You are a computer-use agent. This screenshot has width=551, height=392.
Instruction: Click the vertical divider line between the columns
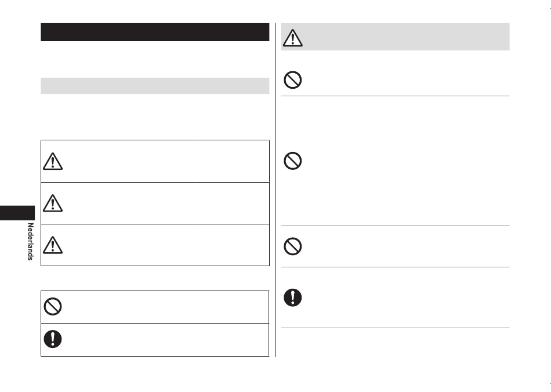point(275,190)
